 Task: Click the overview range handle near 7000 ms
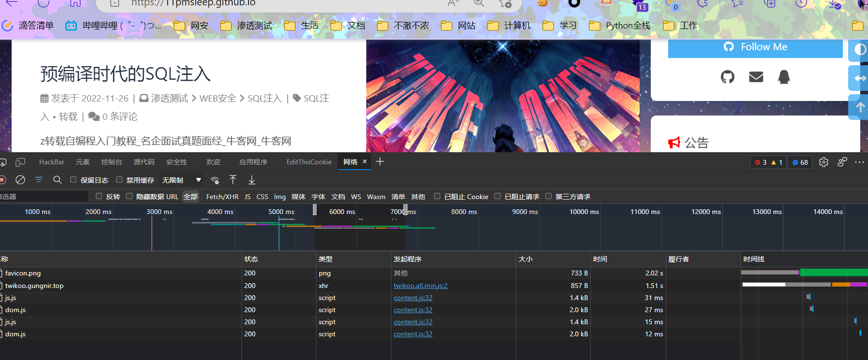405,209
